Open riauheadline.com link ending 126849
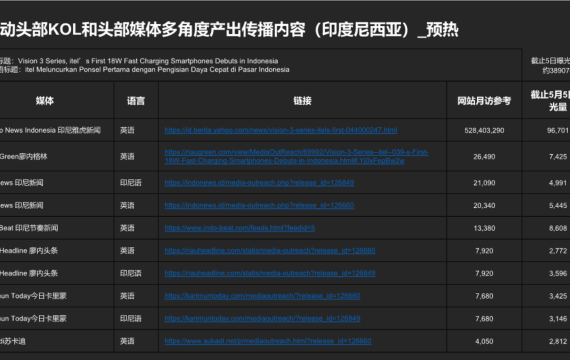The image size is (570, 360). (x=270, y=273)
